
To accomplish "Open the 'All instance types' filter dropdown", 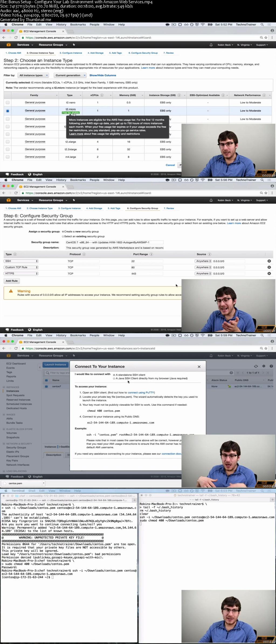I will click(x=33, y=75).
